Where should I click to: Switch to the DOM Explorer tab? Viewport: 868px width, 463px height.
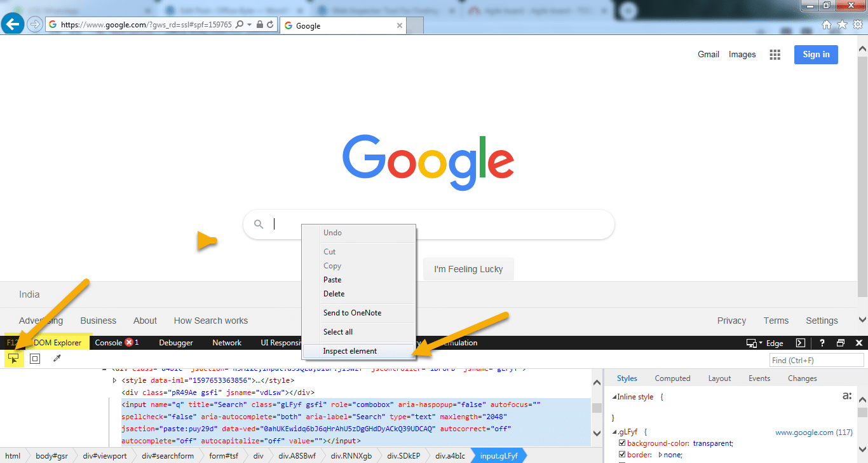pos(57,343)
